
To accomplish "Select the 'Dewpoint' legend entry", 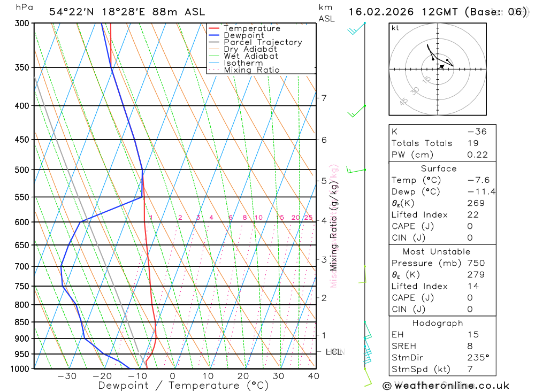I will [243, 35].
